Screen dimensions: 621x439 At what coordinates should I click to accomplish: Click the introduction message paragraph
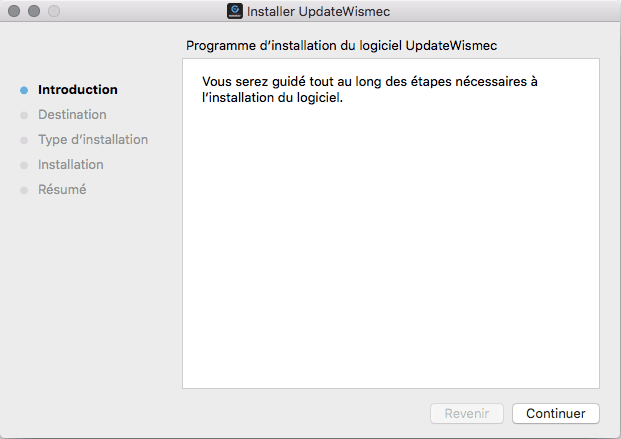click(x=370, y=89)
